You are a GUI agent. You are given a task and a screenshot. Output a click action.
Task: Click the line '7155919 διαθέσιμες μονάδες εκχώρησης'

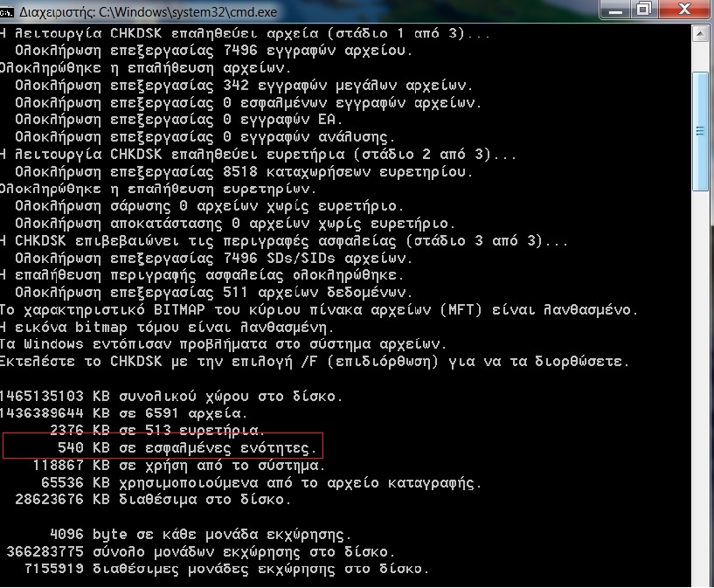tap(226, 570)
